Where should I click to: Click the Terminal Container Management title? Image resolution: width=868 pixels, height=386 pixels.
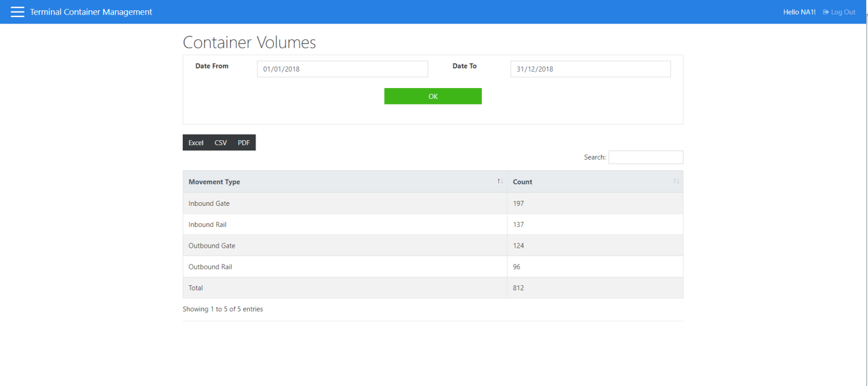91,12
